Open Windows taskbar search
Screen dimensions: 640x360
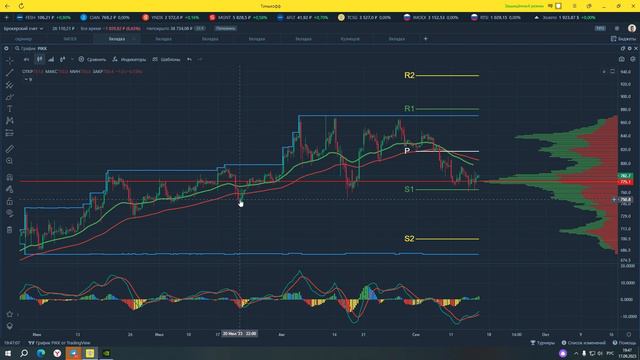(24, 353)
